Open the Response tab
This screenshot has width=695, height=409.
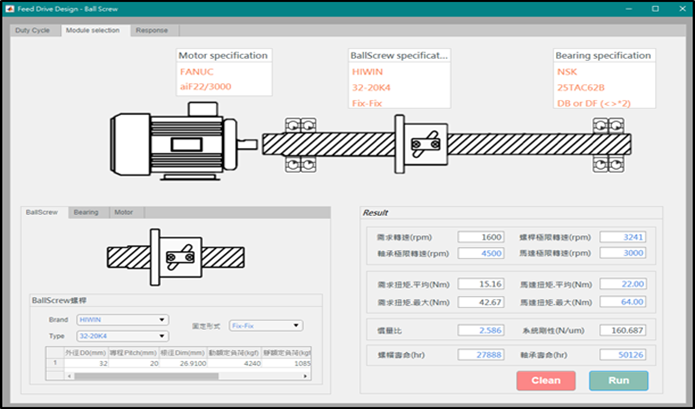click(151, 30)
